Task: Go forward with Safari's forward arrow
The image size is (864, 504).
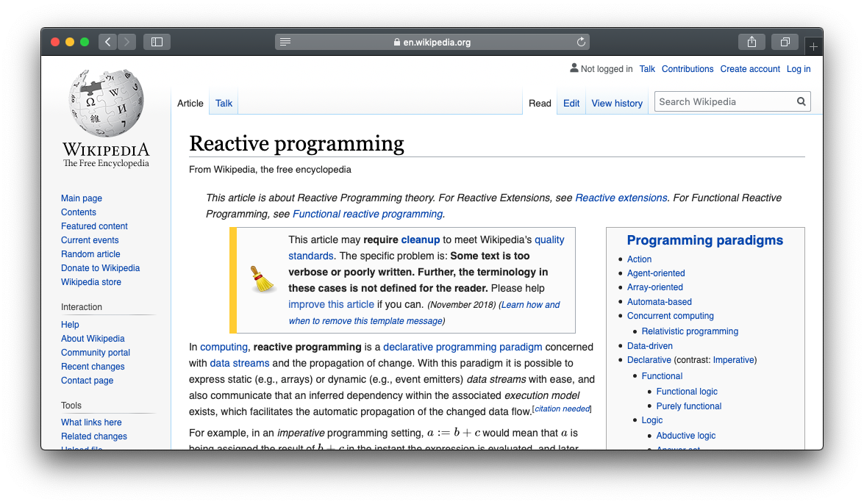Action: coord(126,42)
